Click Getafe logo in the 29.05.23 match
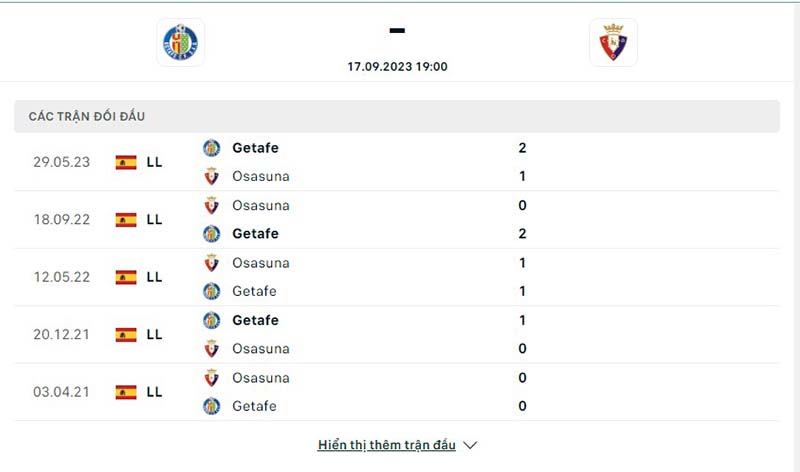The width and height of the screenshot is (800, 472). (x=211, y=148)
